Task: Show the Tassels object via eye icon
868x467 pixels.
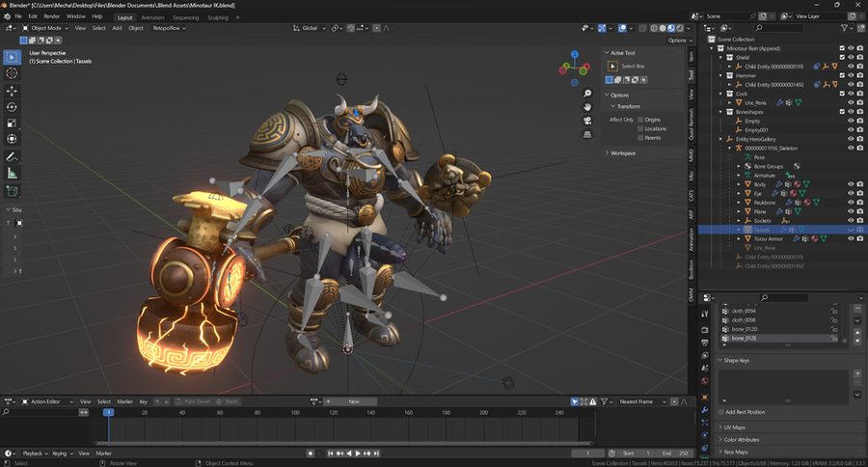Action: [x=851, y=230]
